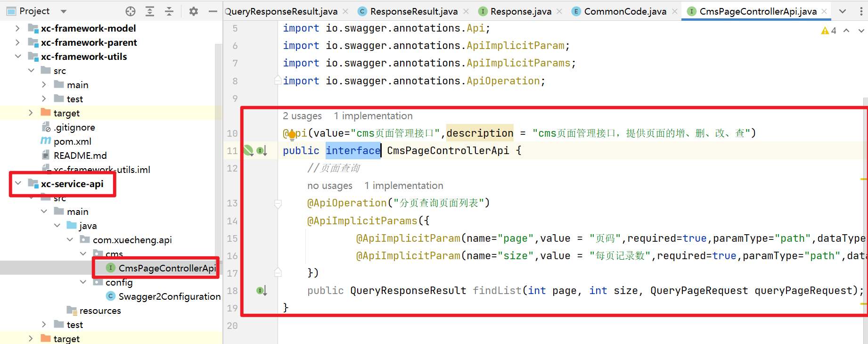Click the implemented-interface gutter icon on line 11
The image size is (868, 344).
(262, 151)
